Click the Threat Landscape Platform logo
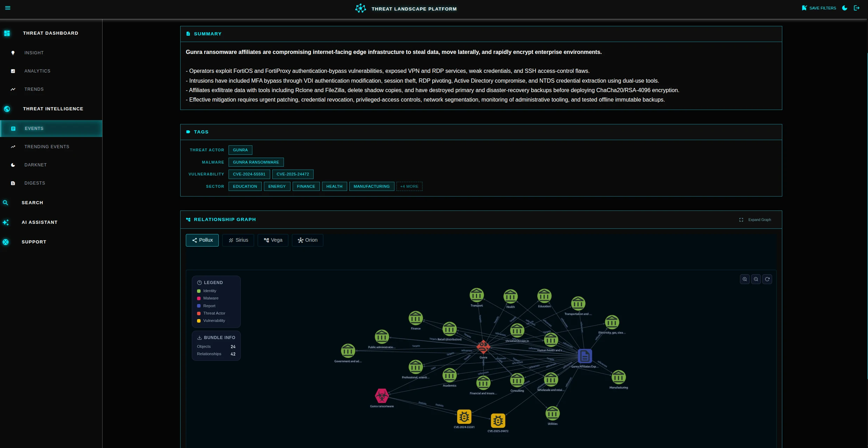 (x=360, y=8)
